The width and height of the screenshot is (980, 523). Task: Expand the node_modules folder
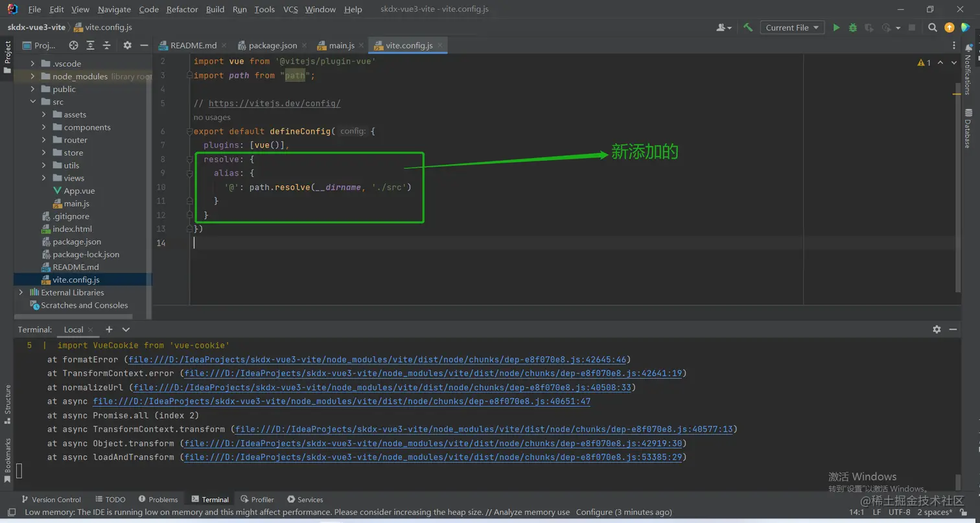point(32,76)
